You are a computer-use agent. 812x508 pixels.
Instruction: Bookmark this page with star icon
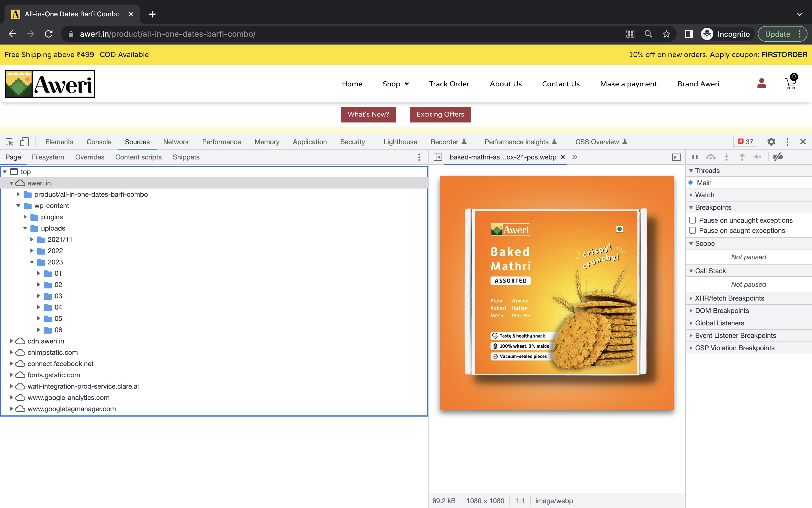[x=667, y=34]
